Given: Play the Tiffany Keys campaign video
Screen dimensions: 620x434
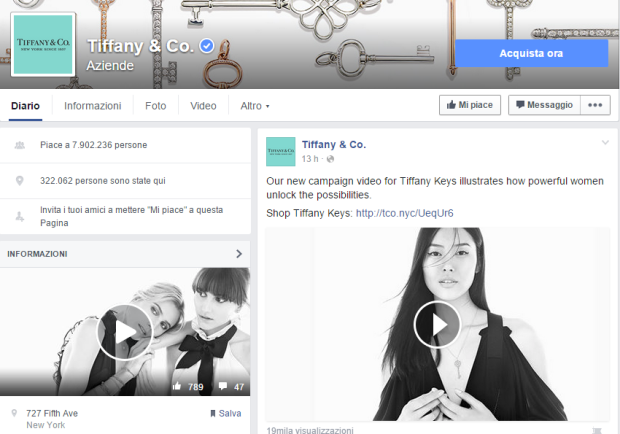Looking at the screenshot, I should coord(437,324).
